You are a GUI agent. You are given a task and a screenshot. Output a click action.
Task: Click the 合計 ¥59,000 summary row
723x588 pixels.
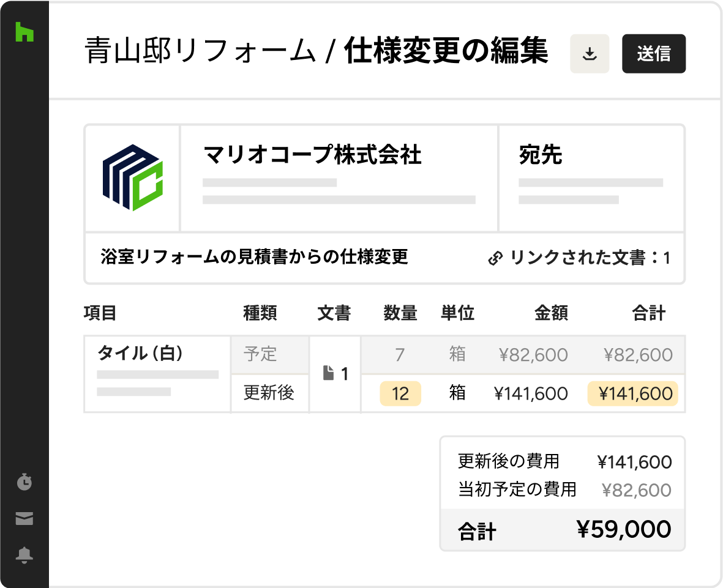coord(562,530)
